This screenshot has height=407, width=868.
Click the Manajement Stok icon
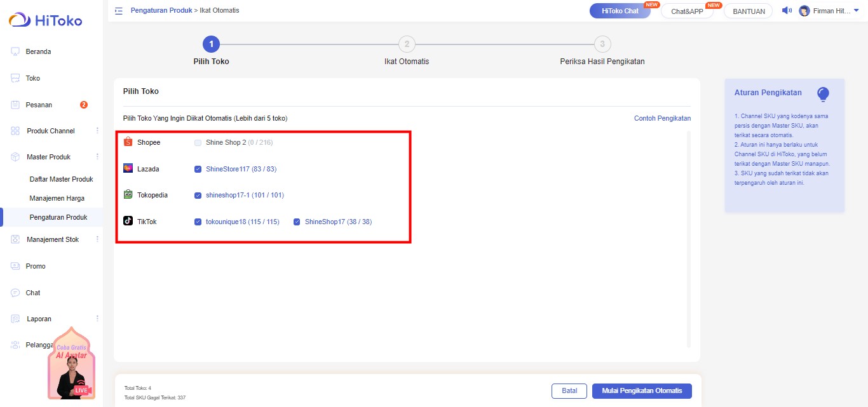click(x=16, y=239)
